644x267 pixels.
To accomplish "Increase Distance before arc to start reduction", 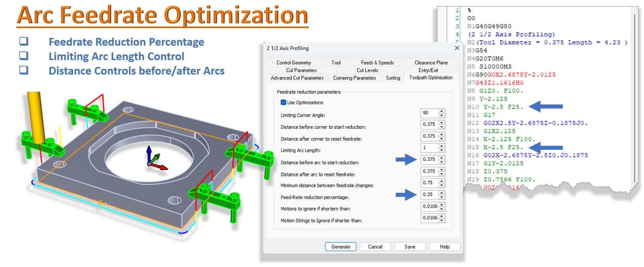I will (x=442, y=157).
